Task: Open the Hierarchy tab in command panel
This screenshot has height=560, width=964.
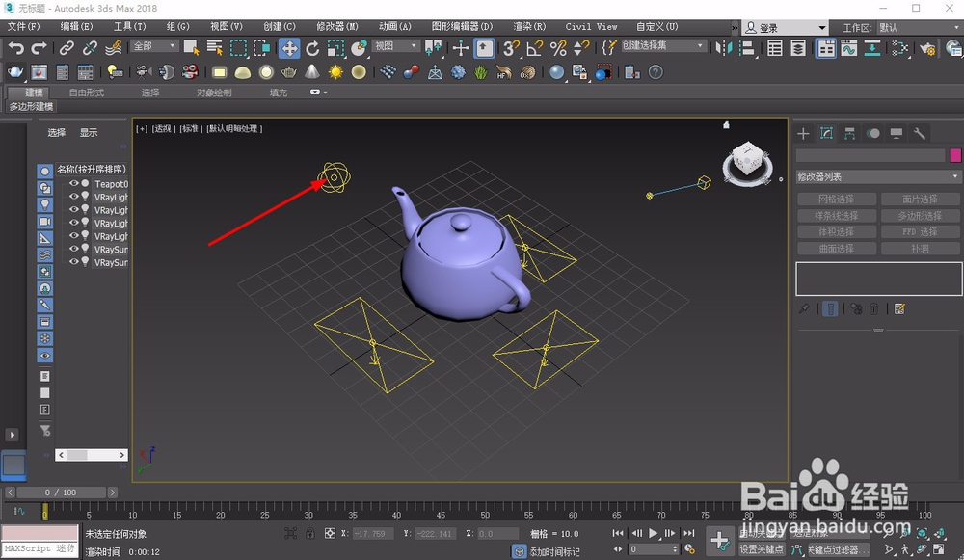Action: [849, 134]
